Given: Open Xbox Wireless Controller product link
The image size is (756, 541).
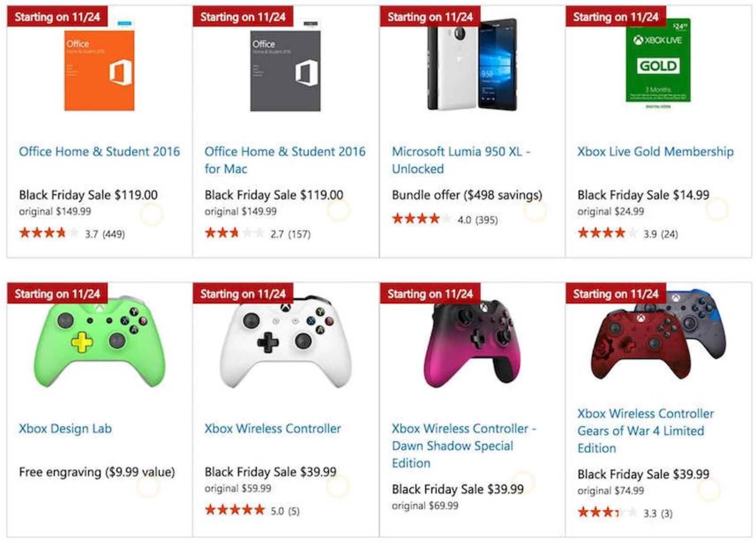Looking at the screenshot, I should pos(273,429).
